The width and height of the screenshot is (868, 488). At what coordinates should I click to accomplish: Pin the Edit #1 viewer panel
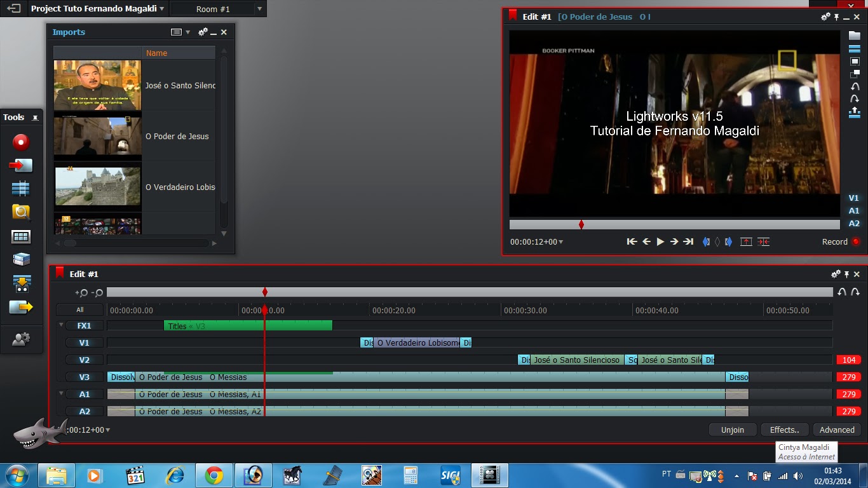tap(837, 17)
